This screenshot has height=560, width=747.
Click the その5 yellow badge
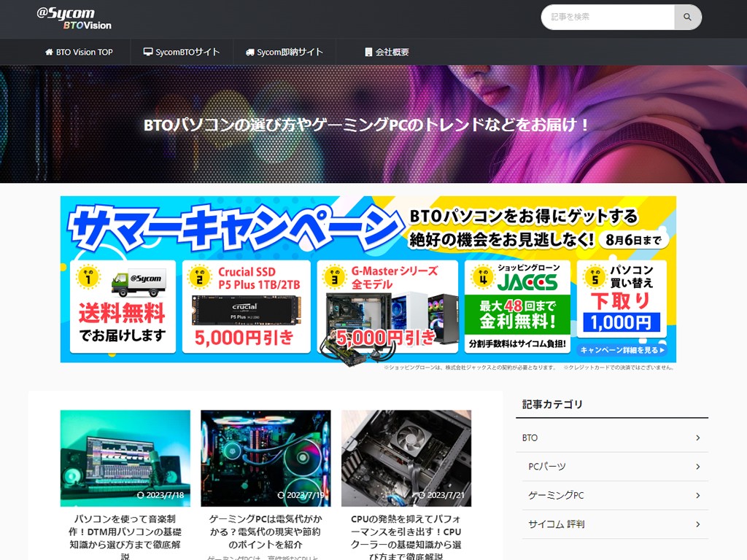pos(595,276)
